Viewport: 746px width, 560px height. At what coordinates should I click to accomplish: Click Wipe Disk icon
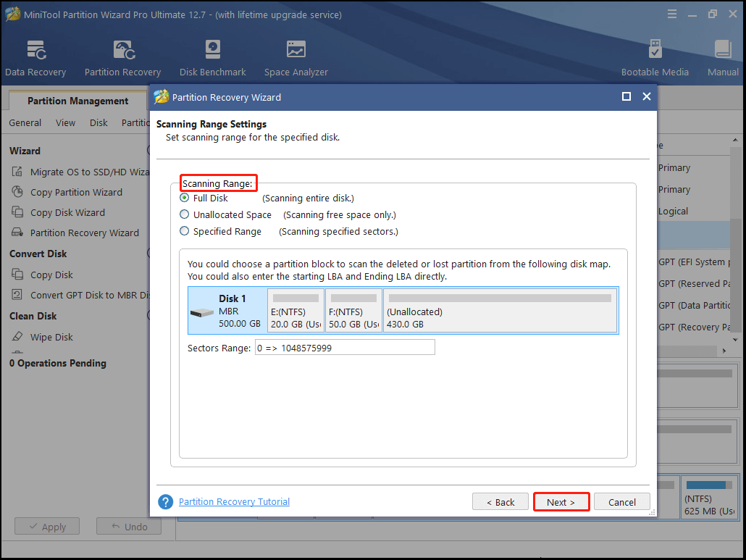(17, 336)
